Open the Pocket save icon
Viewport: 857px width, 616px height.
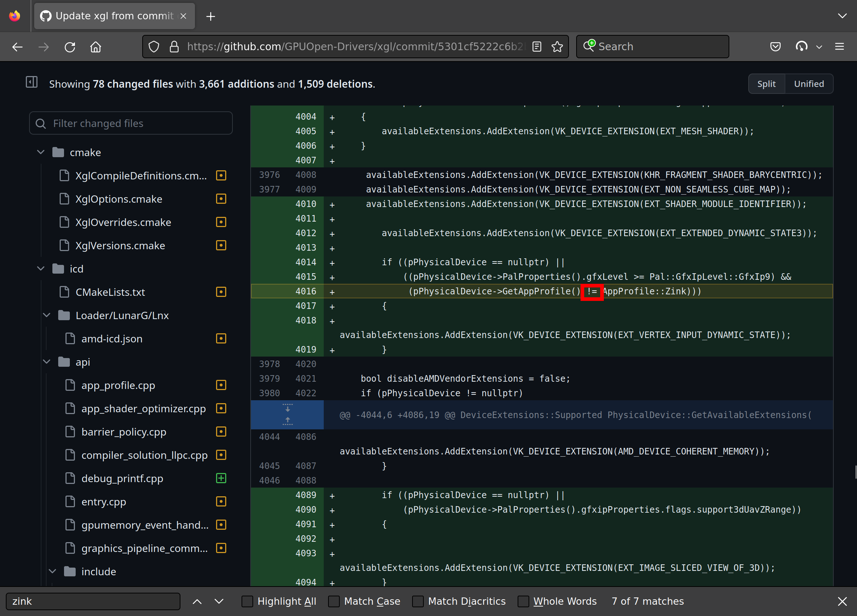pos(775,47)
